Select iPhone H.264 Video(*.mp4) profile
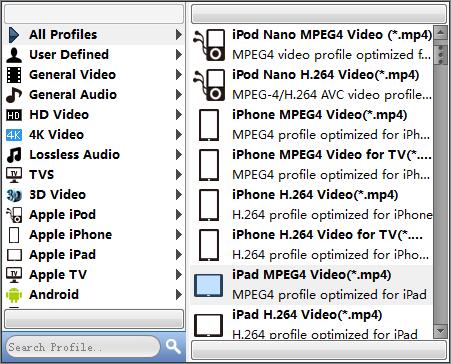Viewport: 451px width, 364px height. 311,205
